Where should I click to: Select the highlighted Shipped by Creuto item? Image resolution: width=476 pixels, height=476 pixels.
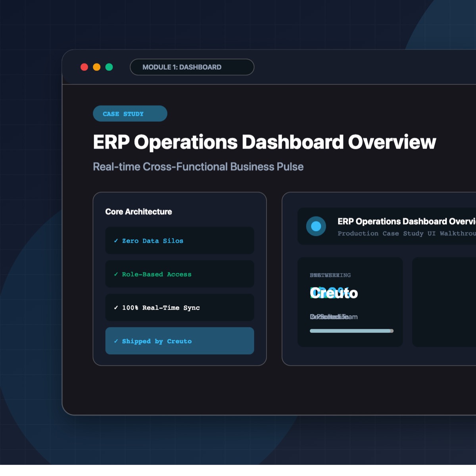[180, 341]
